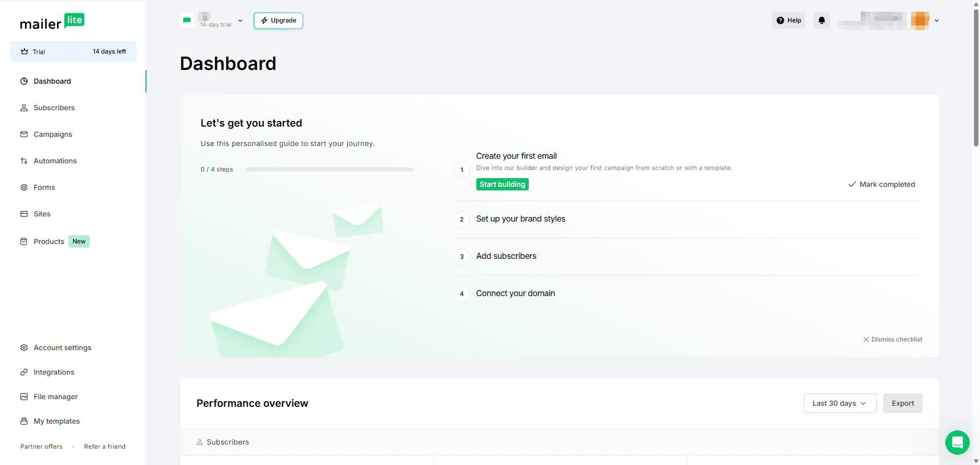Click the Integrations link icon

click(24, 372)
